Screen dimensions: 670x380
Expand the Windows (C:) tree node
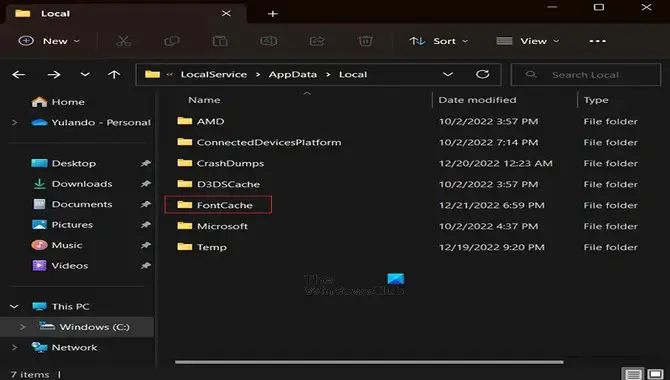(x=22, y=327)
